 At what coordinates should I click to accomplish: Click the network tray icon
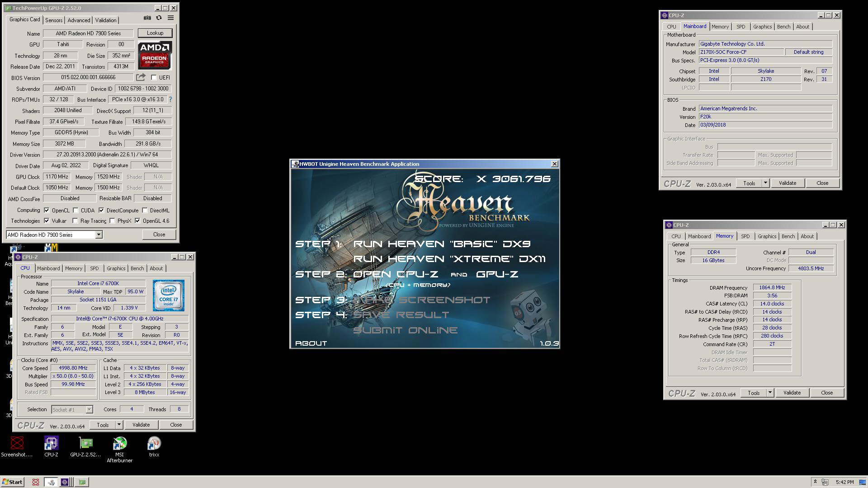pyautogui.click(x=825, y=482)
